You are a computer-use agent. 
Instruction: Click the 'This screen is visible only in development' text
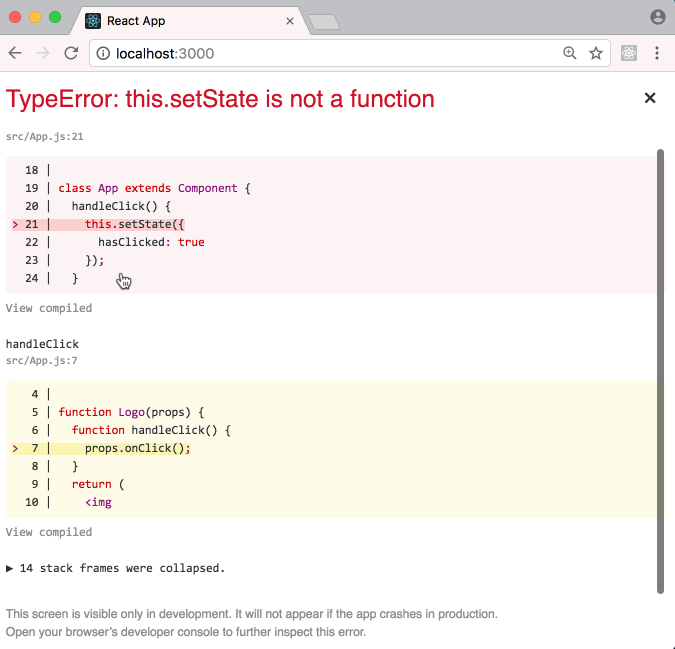pyautogui.click(x=251, y=614)
